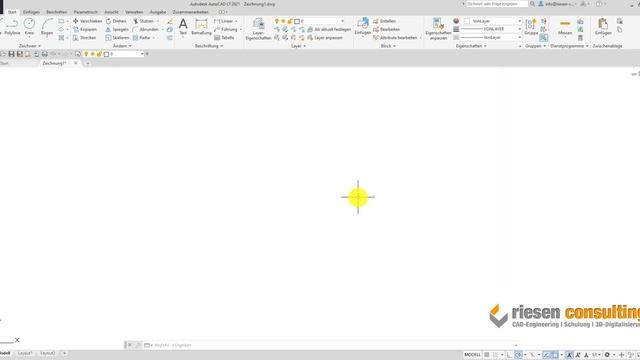Click the search help input field
This screenshot has height=360, width=640.
pyautogui.click(x=497, y=4)
